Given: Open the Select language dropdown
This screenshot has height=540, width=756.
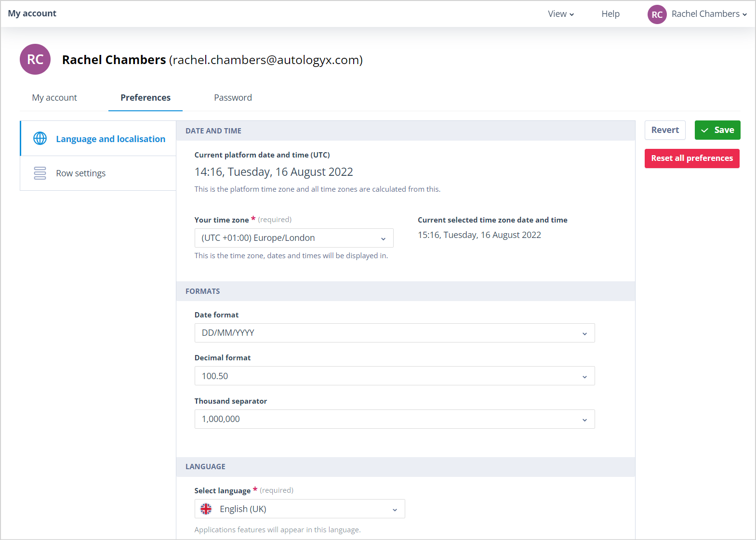Looking at the screenshot, I should point(300,509).
